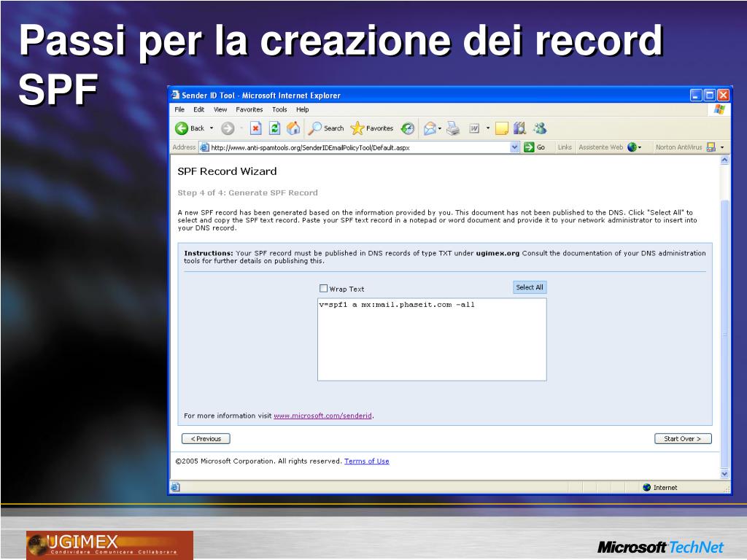Click the yellow note Discuss icon
747x560 pixels.
tap(502, 128)
